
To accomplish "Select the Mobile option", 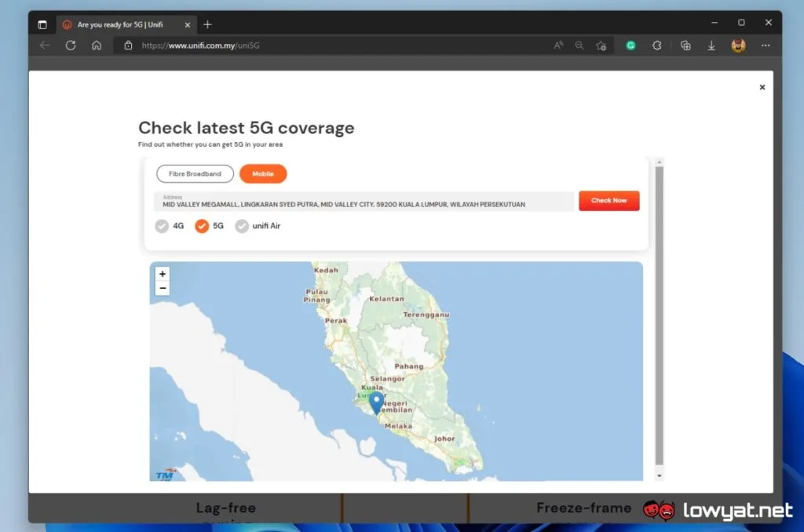I will click(263, 173).
